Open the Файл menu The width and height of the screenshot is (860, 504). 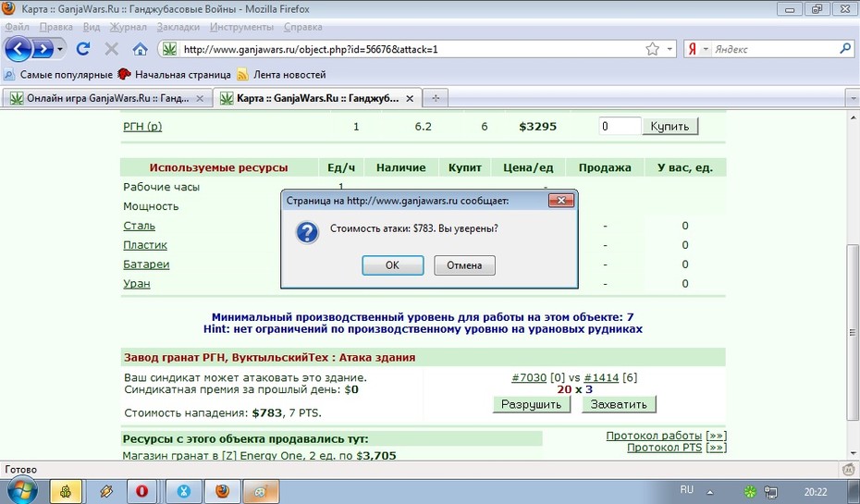point(17,27)
